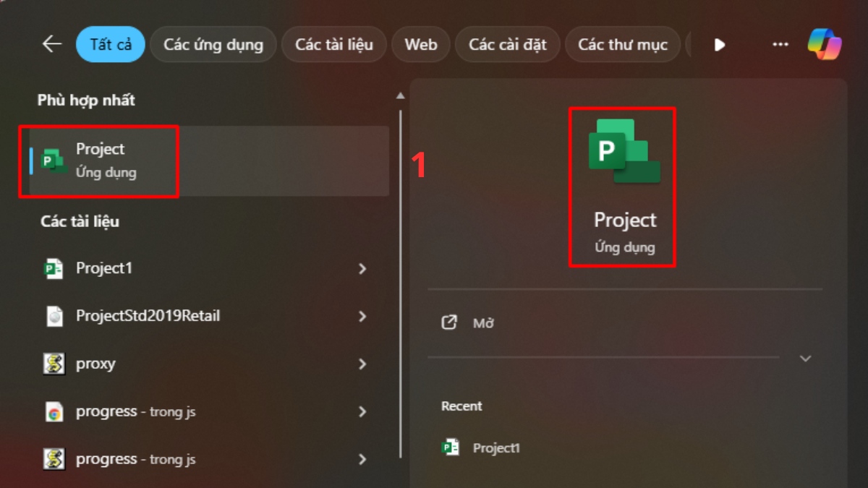Expand the proxy result chevron

point(362,364)
